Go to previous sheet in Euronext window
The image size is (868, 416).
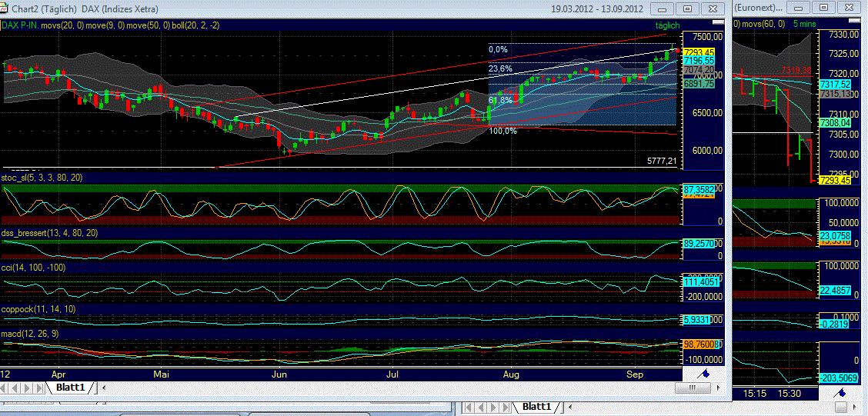[481, 408]
